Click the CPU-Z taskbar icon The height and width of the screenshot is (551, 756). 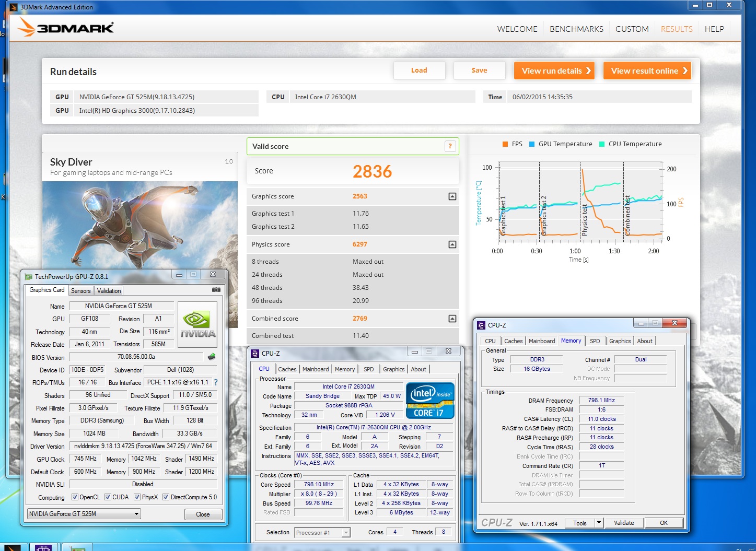(x=43, y=547)
